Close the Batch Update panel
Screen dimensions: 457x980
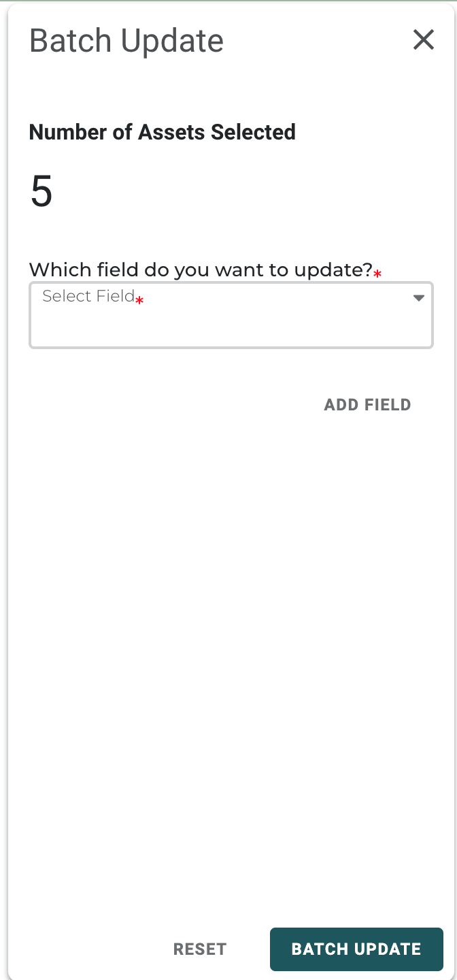(423, 40)
